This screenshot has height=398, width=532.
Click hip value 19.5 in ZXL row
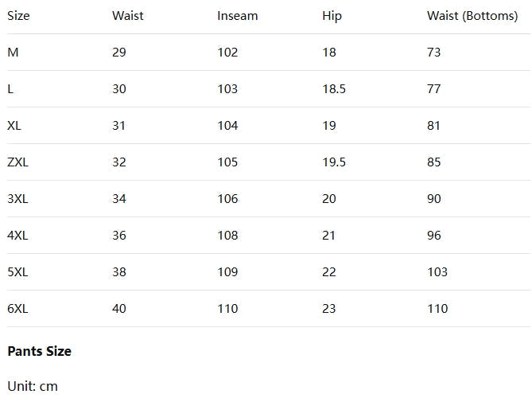pos(334,162)
